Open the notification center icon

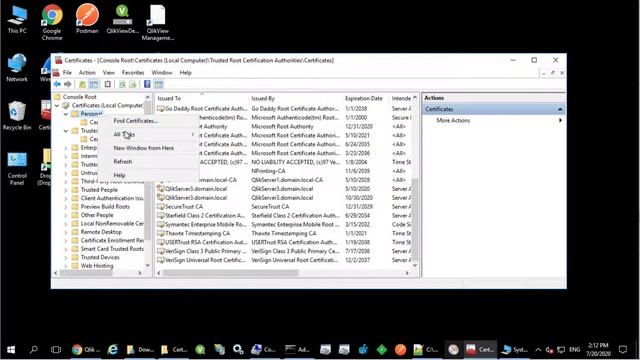[623, 349]
